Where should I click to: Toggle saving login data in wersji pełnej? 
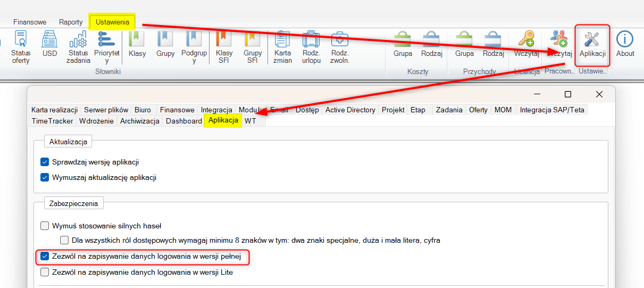pyautogui.click(x=45, y=257)
